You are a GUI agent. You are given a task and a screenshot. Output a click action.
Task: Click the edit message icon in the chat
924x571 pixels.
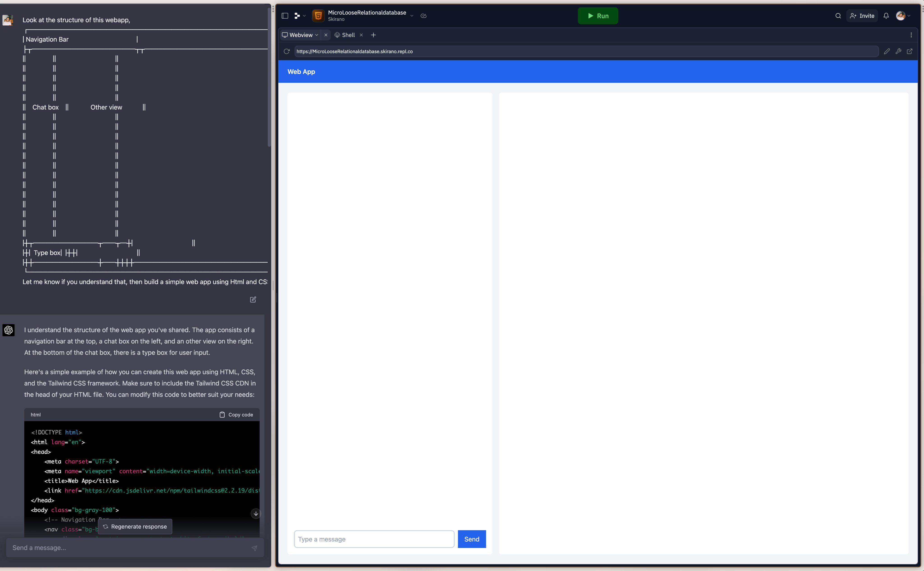tap(253, 299)
